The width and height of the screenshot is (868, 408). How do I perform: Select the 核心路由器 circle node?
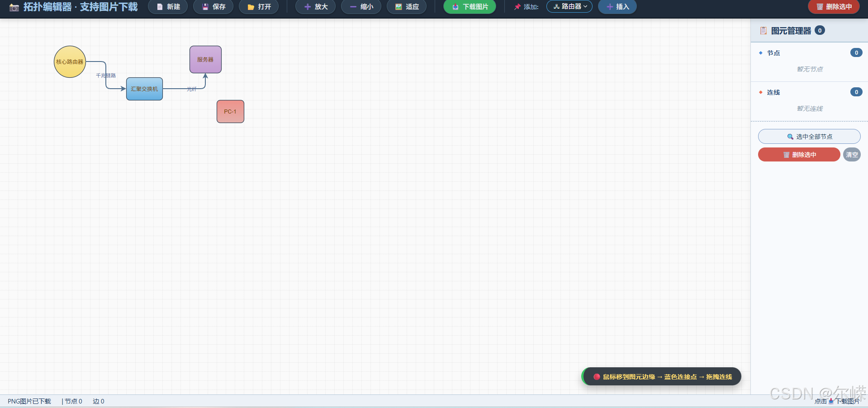click(x=70, y=62)
